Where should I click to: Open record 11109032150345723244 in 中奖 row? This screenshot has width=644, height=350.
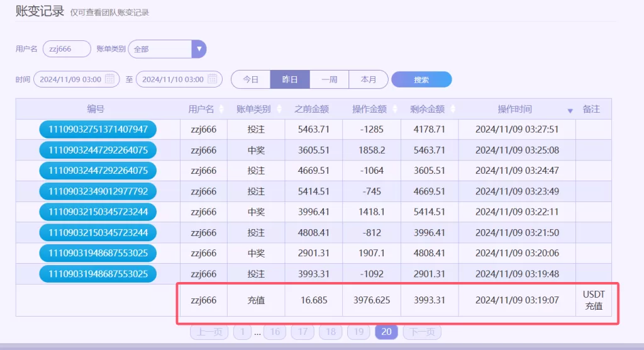tap(97, 212)
